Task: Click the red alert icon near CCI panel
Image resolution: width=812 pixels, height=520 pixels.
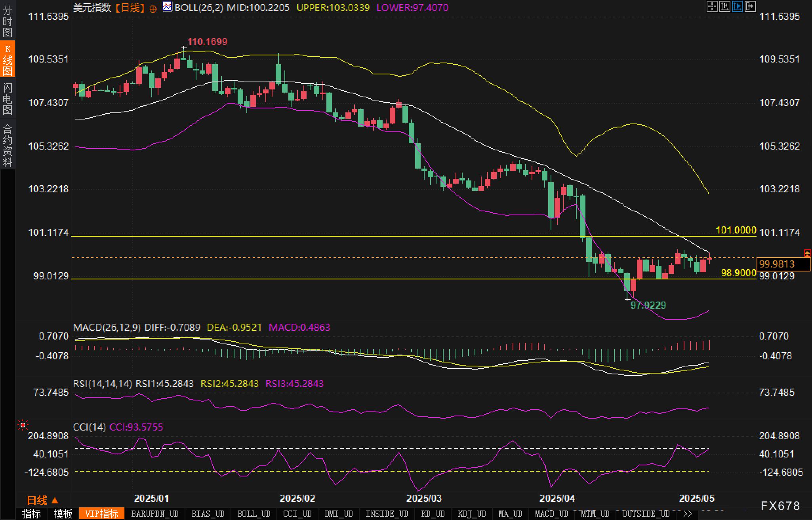Action: pos(23,425)
